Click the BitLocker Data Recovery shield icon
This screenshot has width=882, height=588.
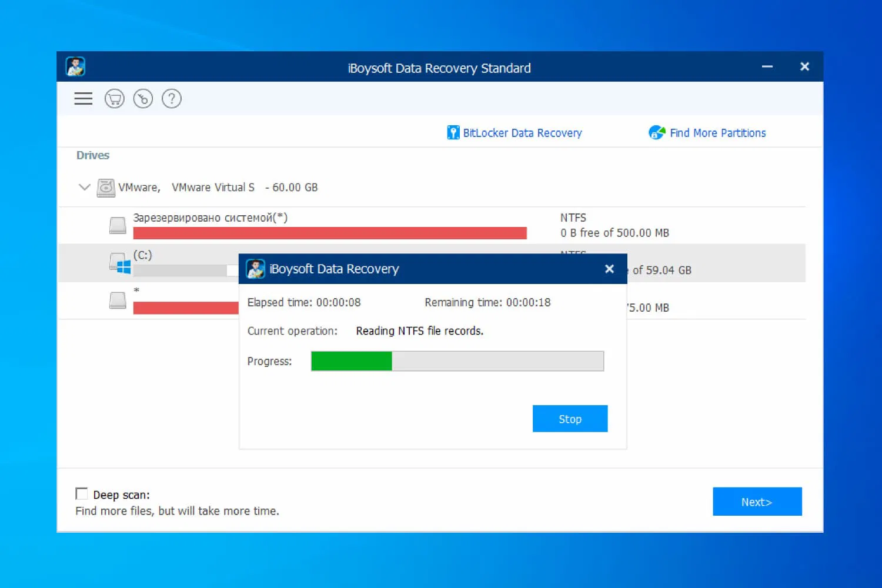[453, 132]
